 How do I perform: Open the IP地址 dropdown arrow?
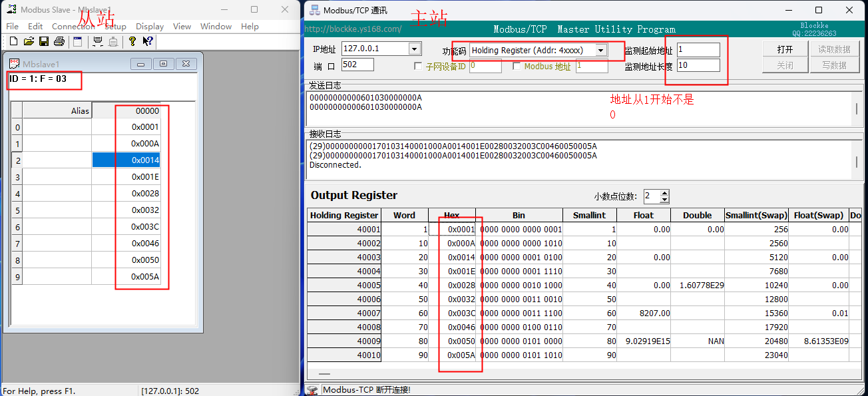click(415, 49)
